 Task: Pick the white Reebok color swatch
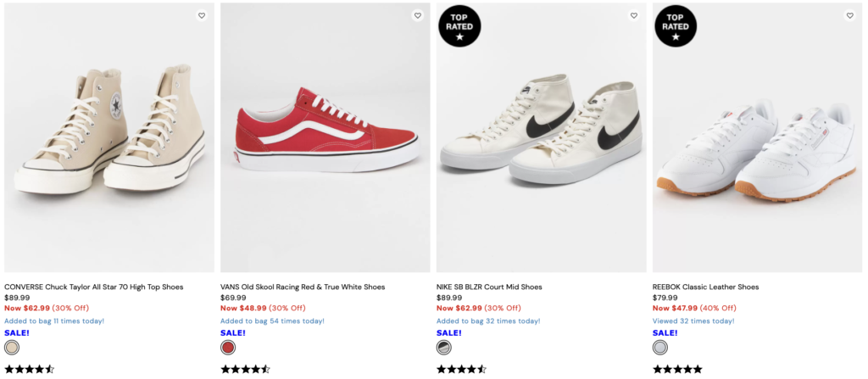660,347
